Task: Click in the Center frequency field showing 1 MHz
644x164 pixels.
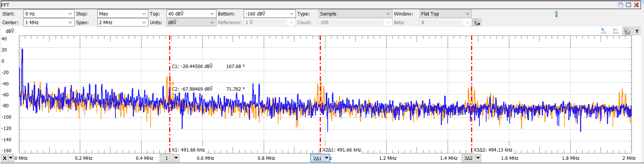Action: (x=45, y=23)
